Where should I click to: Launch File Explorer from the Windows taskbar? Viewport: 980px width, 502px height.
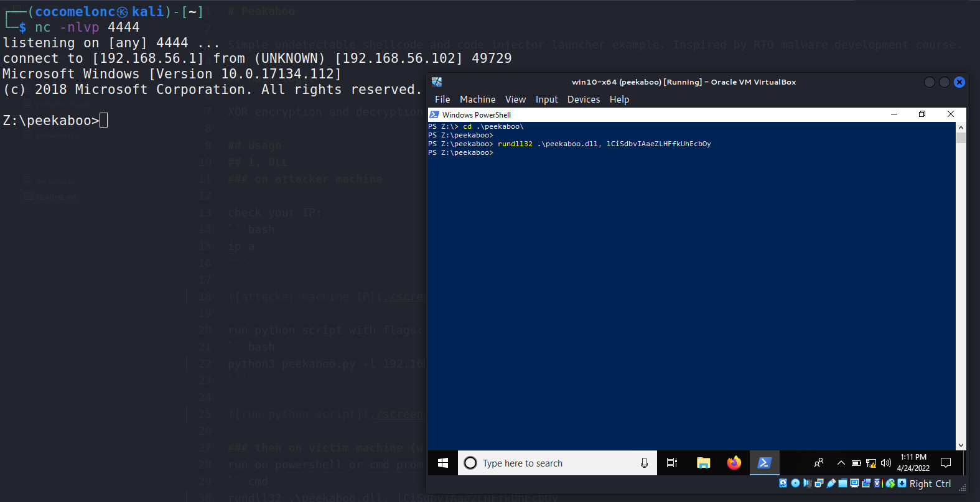[703, 463]
